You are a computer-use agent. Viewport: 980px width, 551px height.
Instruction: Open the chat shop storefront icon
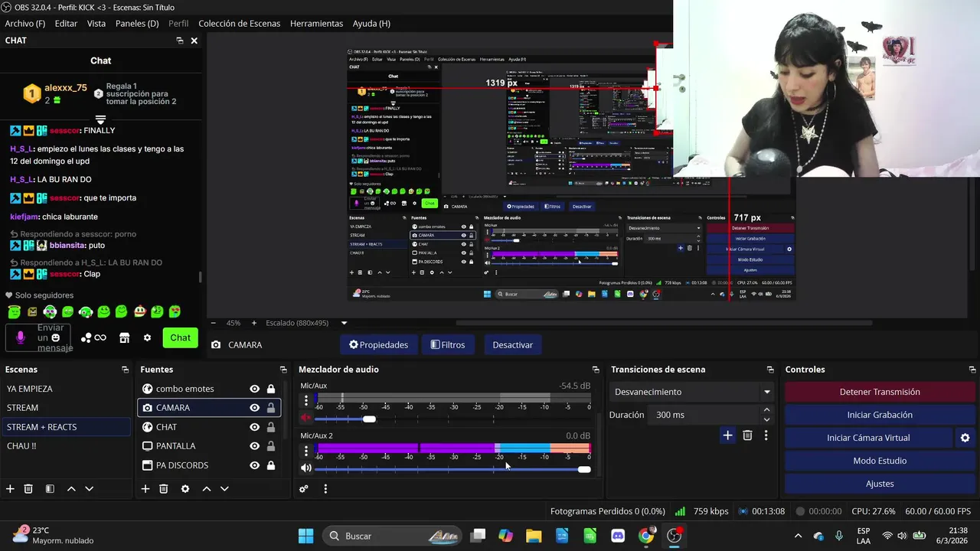[125, 337]
